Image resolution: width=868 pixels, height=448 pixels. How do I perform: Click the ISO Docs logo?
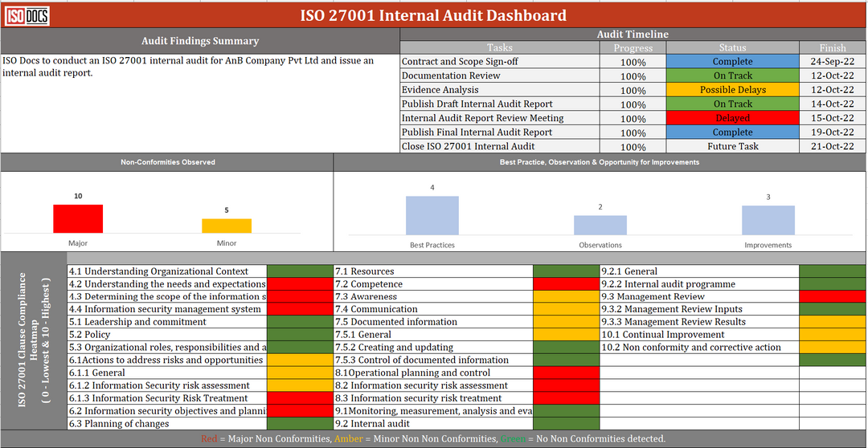click(x=27, y=15)
